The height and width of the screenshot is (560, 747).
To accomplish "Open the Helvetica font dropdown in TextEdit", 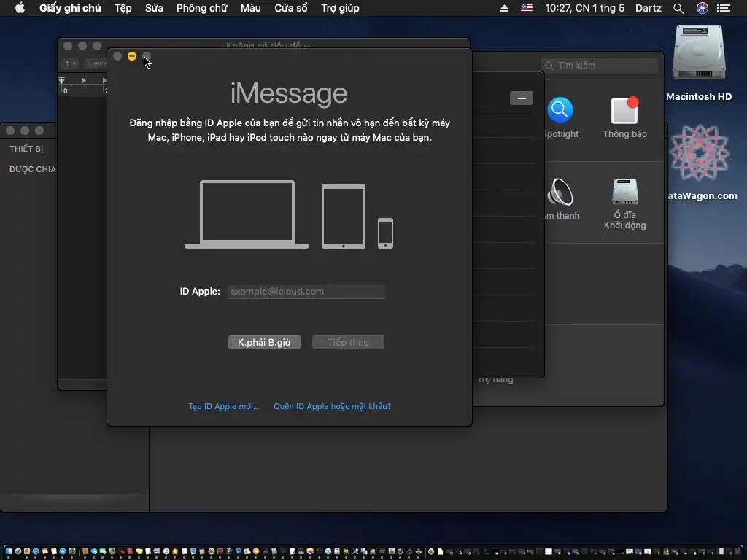I will [96, 63].
